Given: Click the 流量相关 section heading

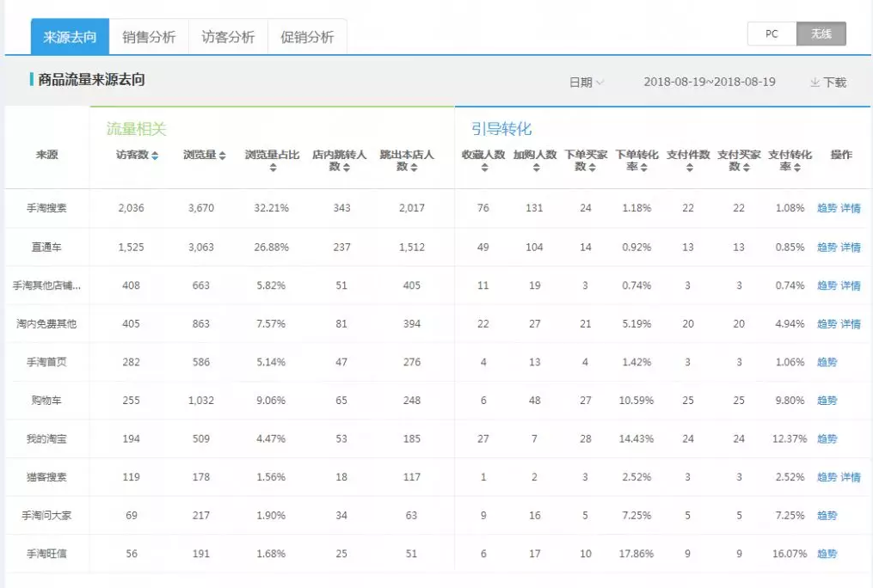Looking at the screenshot, I should point(137,129).
